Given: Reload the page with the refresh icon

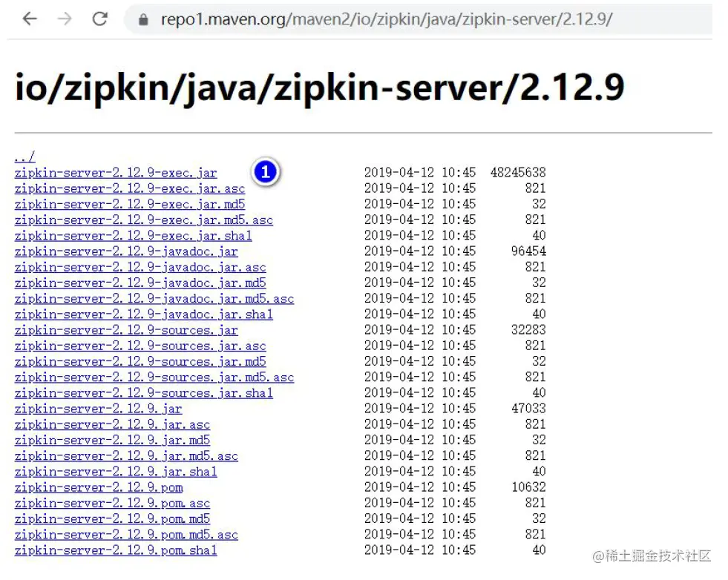Looking at the screenshot, I should [x=100, y=19].
